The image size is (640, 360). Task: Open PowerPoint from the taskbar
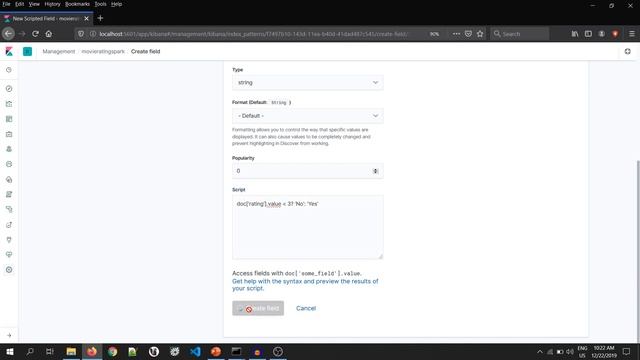pos(216,351)
